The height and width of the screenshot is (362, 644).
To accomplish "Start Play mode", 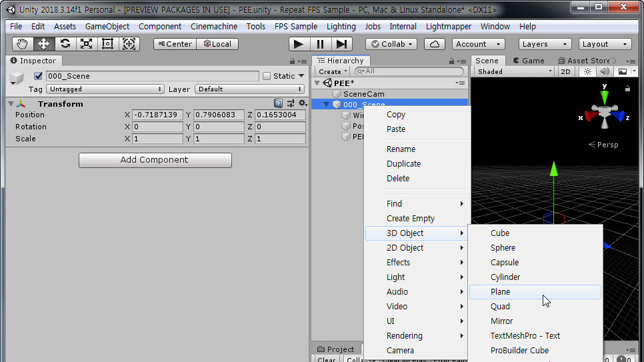I will 299,44.
